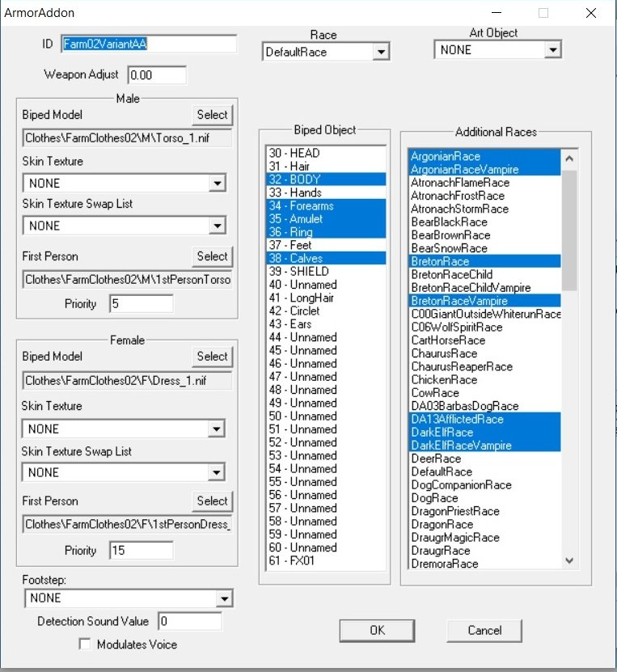This screenshot has height=672, width=617.
Task: Select 34 - Forearms in Biped Object list
Action: coord(326,205)
